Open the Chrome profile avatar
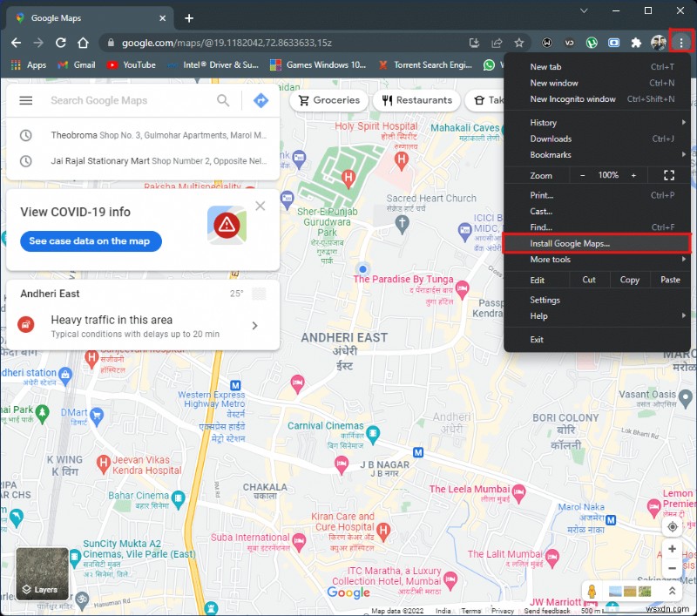The height and width of the screenshot is (616, 697). pyautogui.click(x=659, y=42)
